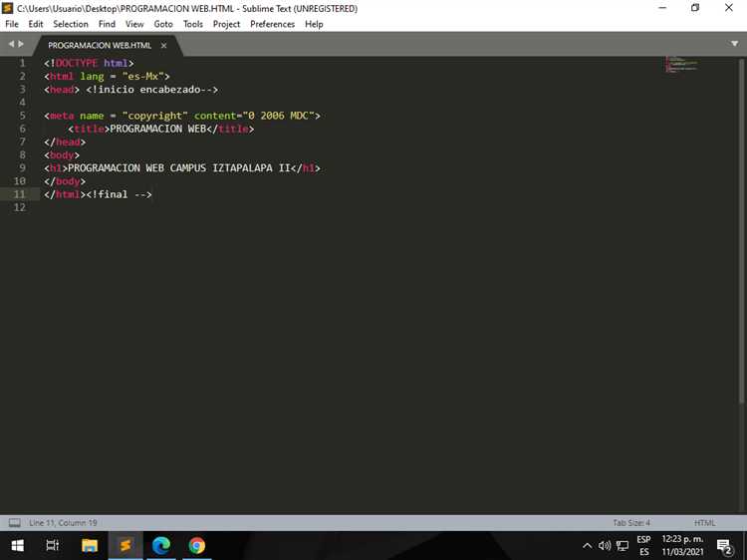The height and width of the screenshot is (560, 747).
Task: Open the Edit menu
Action: (x=36, y=24)
